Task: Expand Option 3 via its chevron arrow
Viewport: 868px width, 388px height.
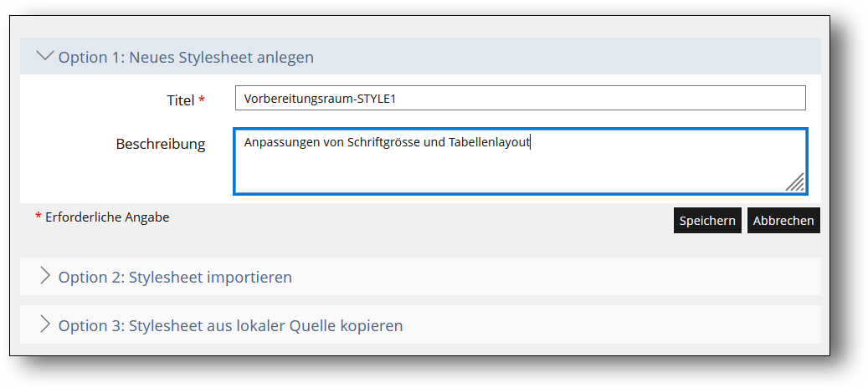Action: pyautogui.click(x=45, y=324)
